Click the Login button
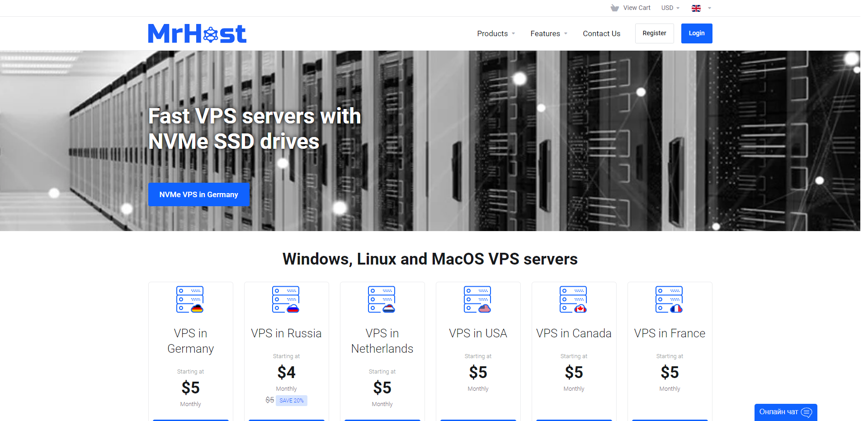Viewport: 868px width, 421px height. click(x=697, y=33)
